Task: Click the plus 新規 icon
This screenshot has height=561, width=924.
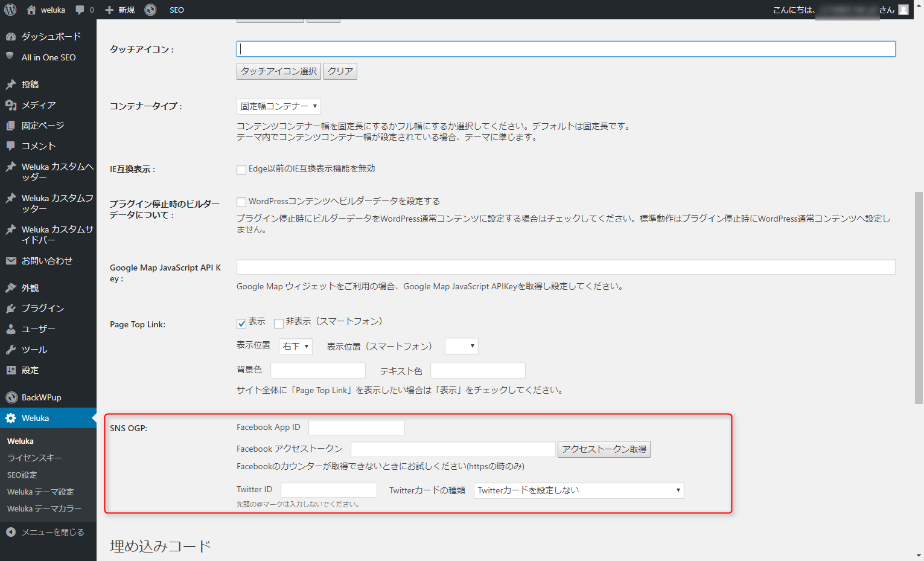Action: 109,10
